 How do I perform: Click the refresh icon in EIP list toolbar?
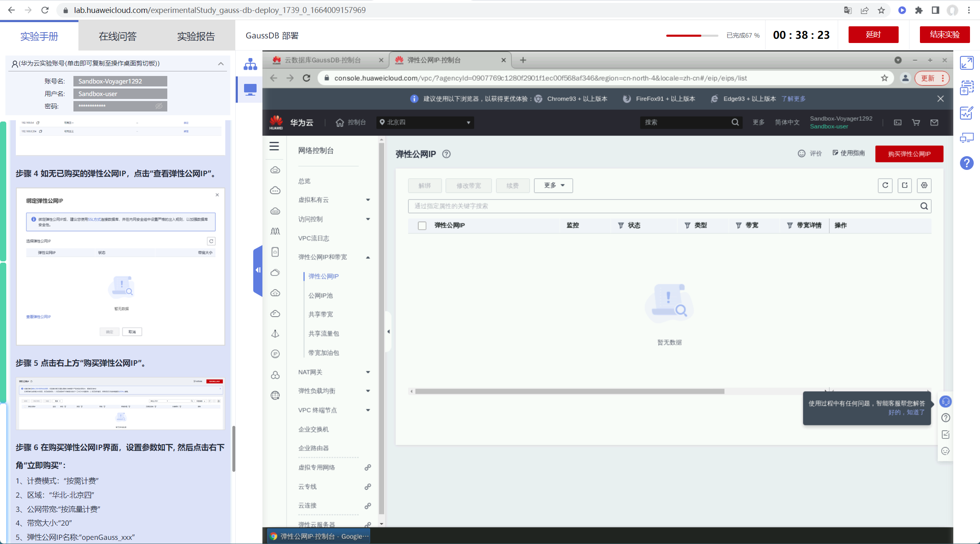click(x=885, y=185)
